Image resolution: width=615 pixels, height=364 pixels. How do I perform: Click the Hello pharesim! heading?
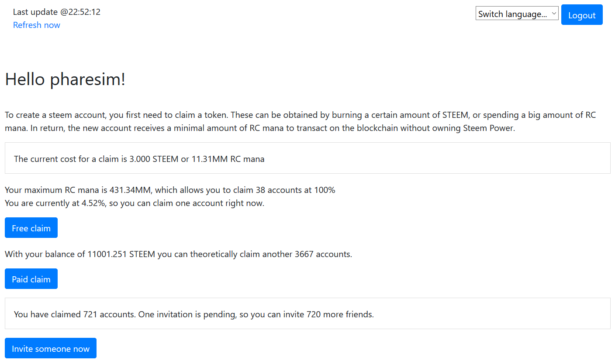pos(65,79)
